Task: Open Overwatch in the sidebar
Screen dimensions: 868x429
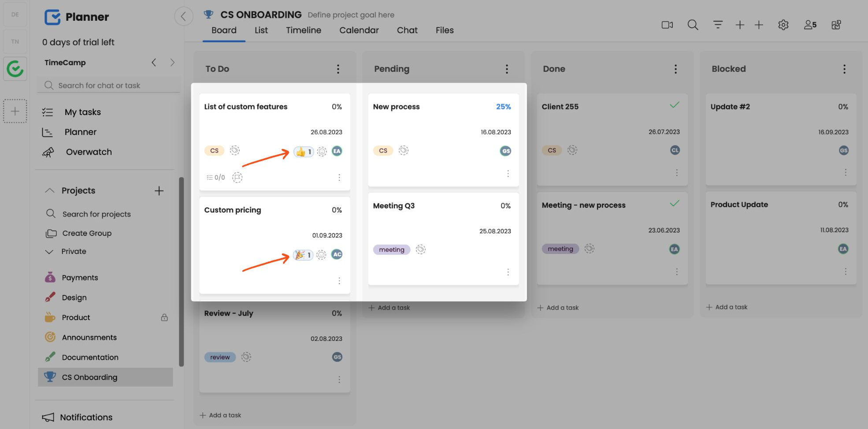Action: coord(89,152)
